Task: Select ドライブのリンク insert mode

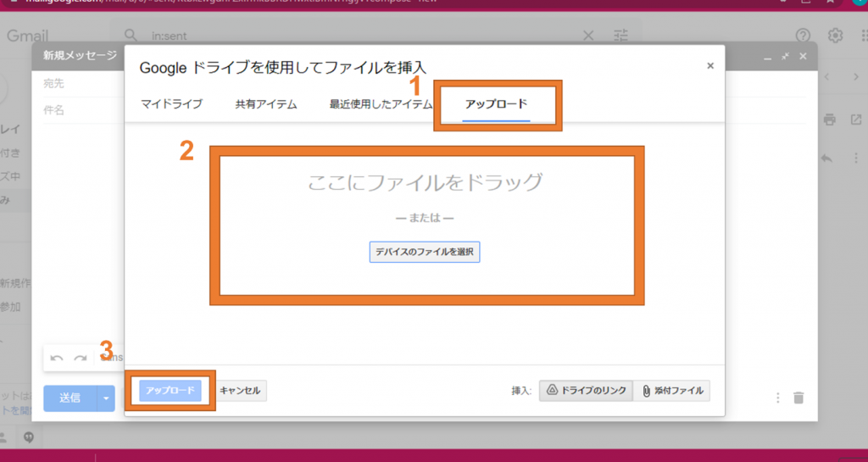Action: coord(586,391)
